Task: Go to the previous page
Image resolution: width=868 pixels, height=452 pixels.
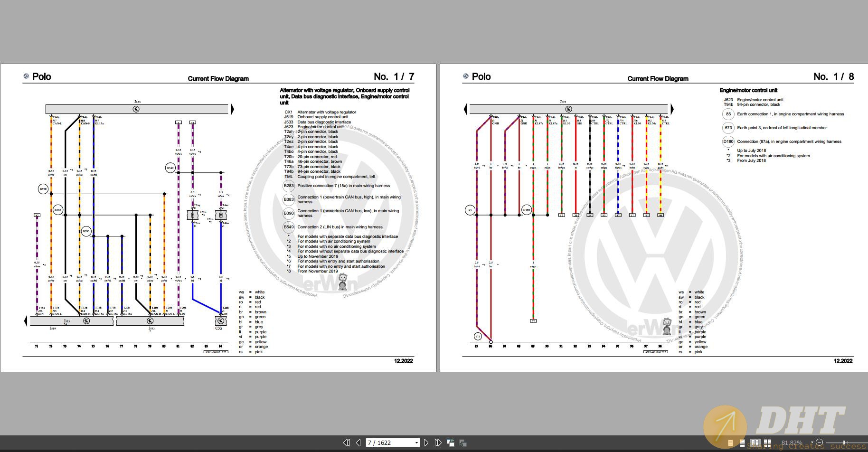Action: 359,443
